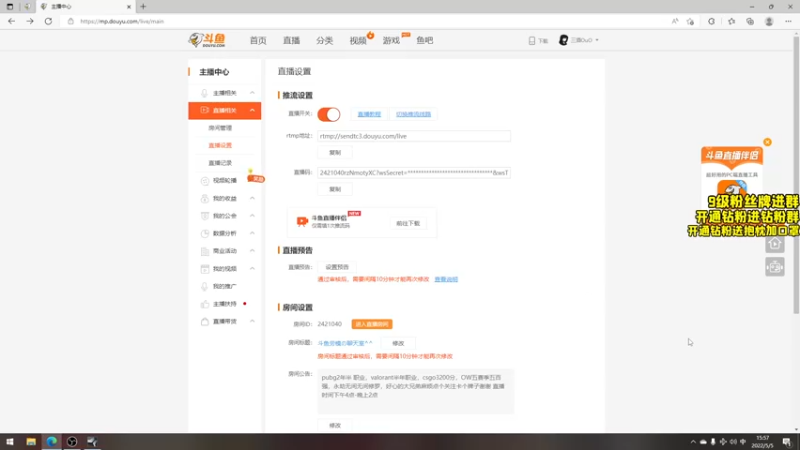This screenshot has height=450, width=800.
Task: Expand the 商业活动 chevron
Action: pyautogui.click(x=252, y=251)
